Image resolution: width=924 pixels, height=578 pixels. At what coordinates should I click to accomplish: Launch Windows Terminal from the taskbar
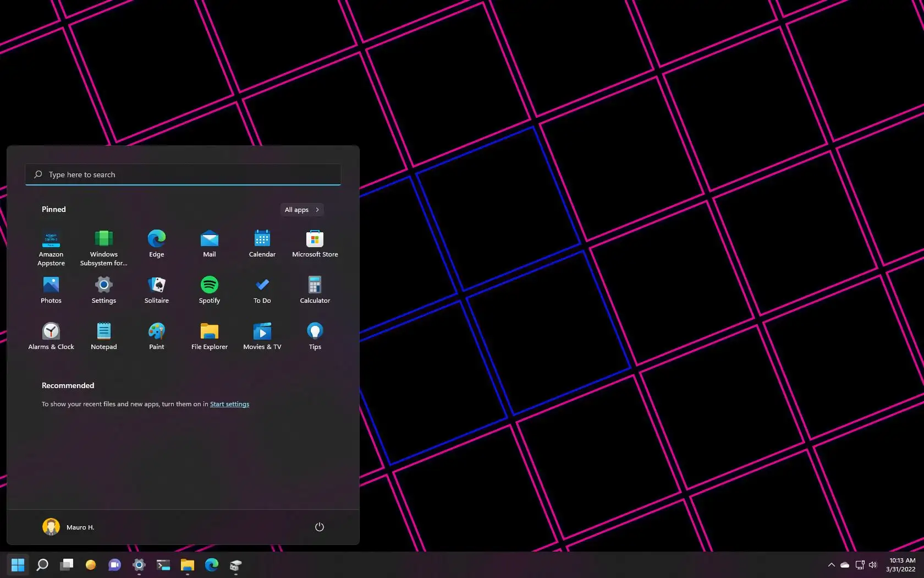(163, 565)
